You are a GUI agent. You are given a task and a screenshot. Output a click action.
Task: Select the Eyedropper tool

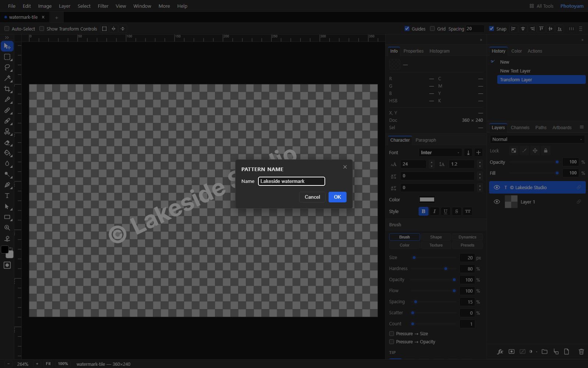coord(7,100)
